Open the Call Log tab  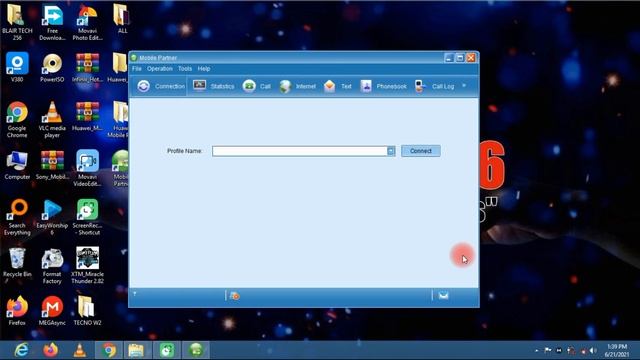coord(434,86)
